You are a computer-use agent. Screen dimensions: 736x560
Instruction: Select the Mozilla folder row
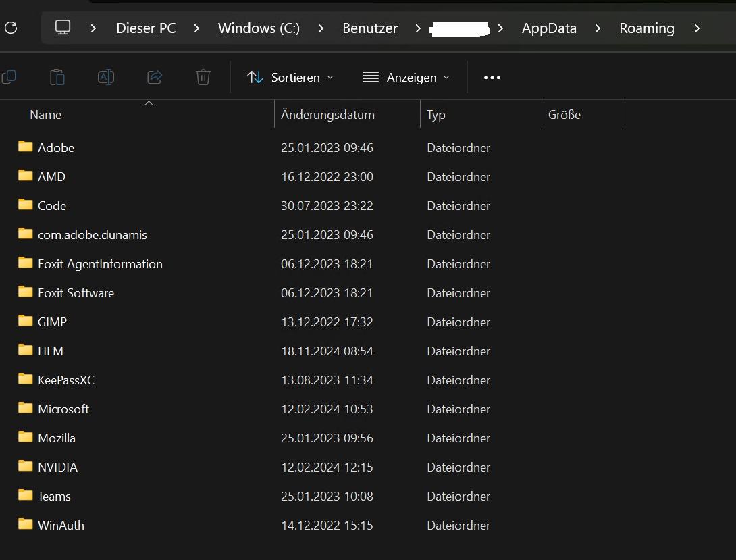click(57, 438)
